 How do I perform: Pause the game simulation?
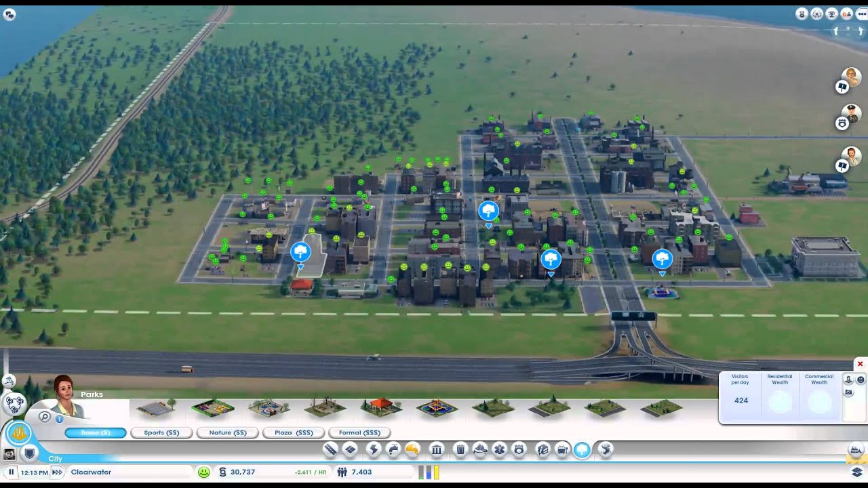click(x=12, y=472)
